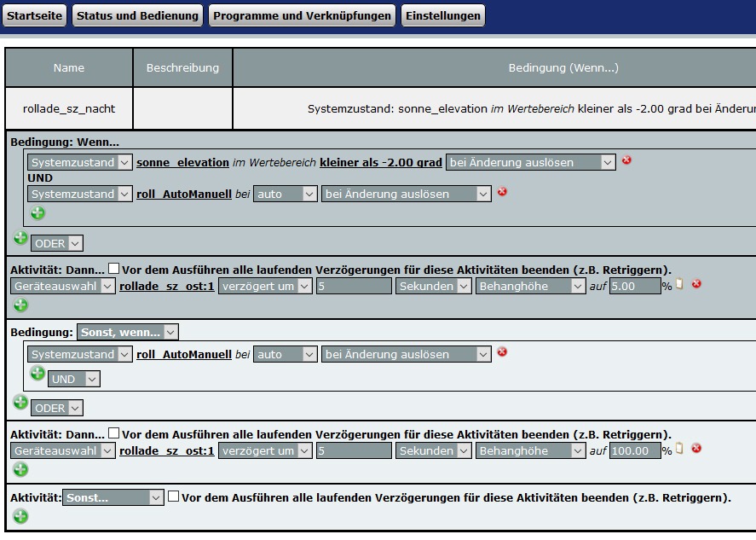Image resolution: width=756 pixels, height=540 pixels.
Task: Open note icon beside the 5.00 % value
Action: click(680, 284)
